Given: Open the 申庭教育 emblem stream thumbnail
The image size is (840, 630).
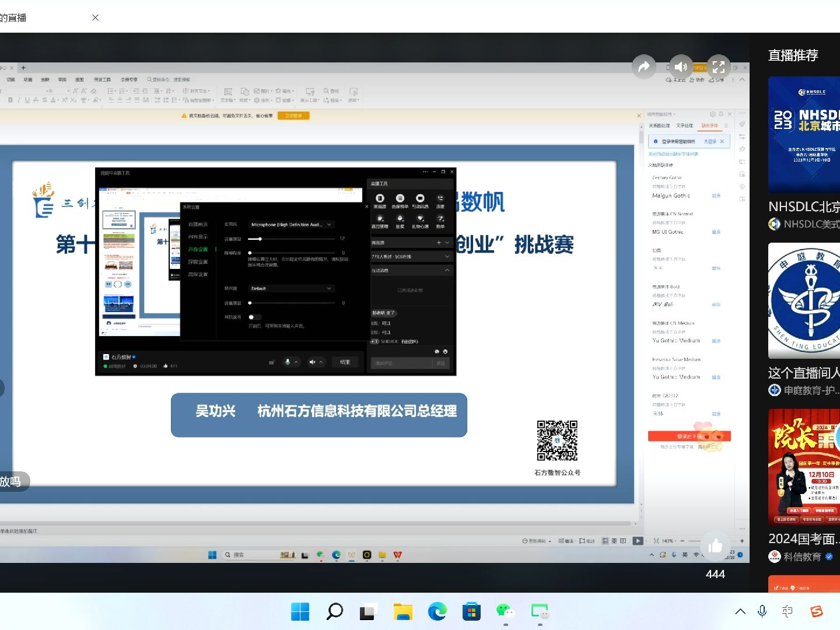Looking at the screenshot, I should pyautogui.click(x=804, y=300).
